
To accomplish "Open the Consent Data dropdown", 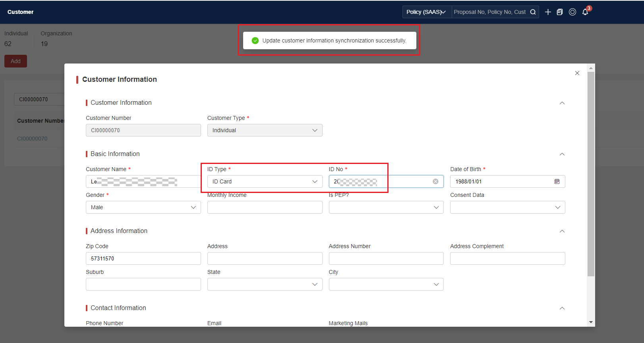I will [x=508, y=207].
